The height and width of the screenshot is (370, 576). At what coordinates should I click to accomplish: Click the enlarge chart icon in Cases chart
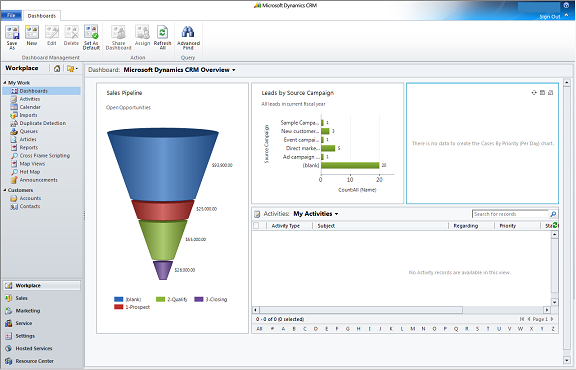pyautogui.click(x=551, y=93)
